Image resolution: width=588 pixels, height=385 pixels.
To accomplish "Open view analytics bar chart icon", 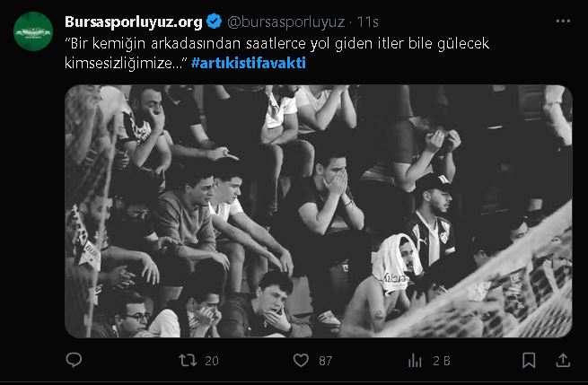I will tap(415, 360).
